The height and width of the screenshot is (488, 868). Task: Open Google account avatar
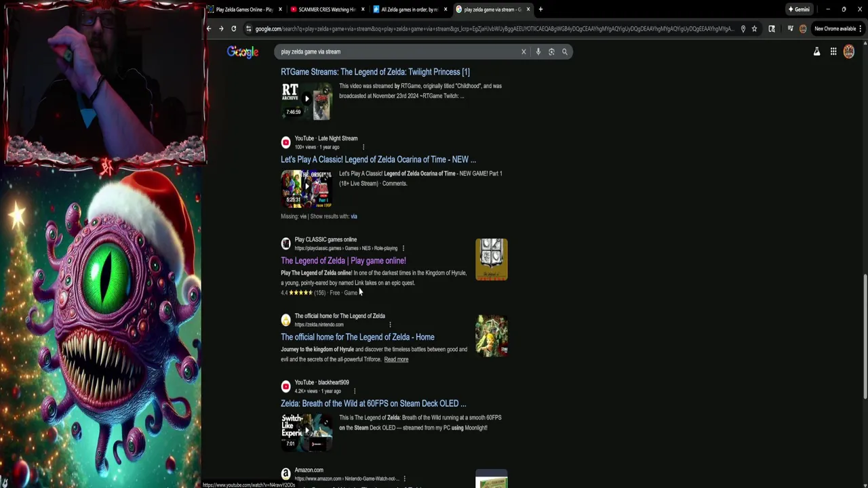click(x=849, y=52)
